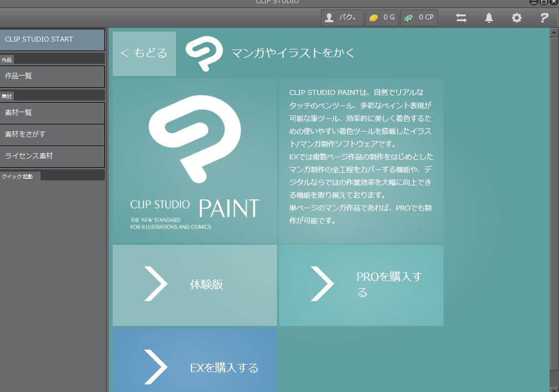This screenshot has height=392, width=559.
Task: Click the small Clip Studio Paint header logo
Action: [x=204, y=53]
